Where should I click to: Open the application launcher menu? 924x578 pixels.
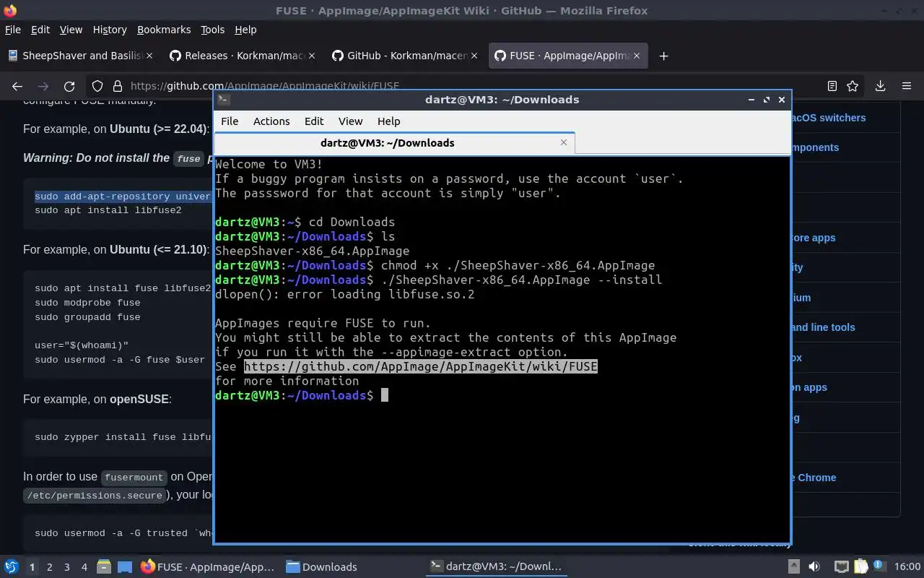point(12,566)
